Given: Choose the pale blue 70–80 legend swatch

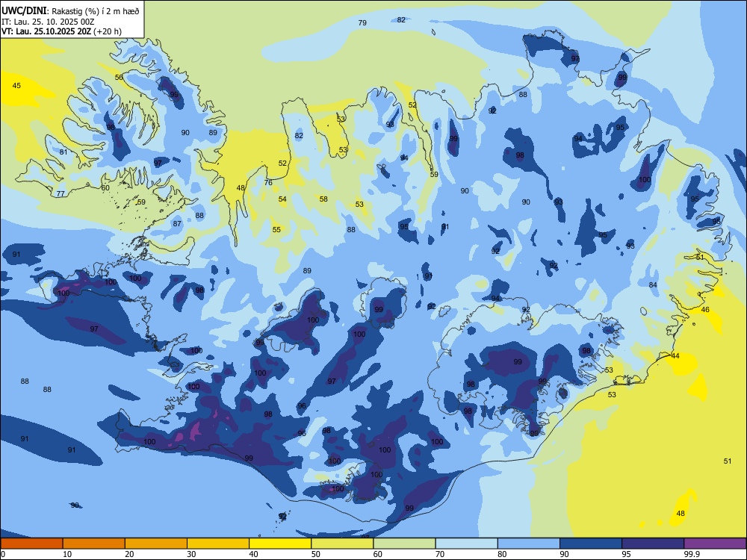Looking at the screenshot, I should tap(467, 544).
